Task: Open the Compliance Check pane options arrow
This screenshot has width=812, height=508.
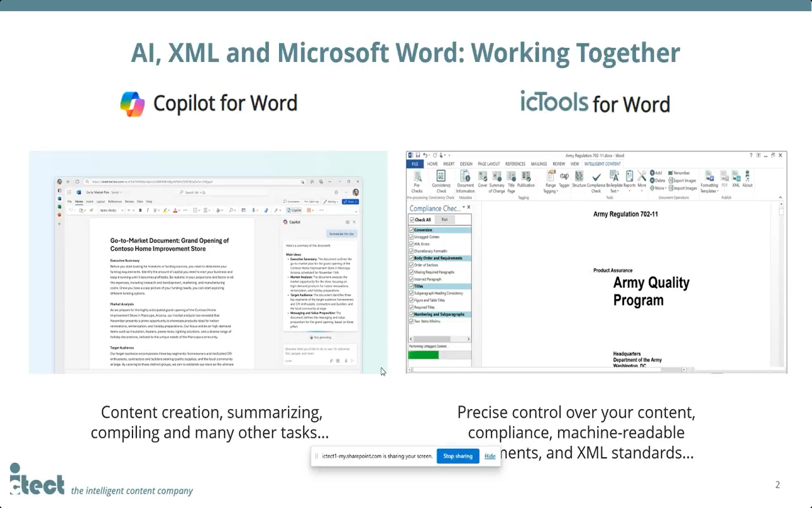Action: [x=464, y=208]
